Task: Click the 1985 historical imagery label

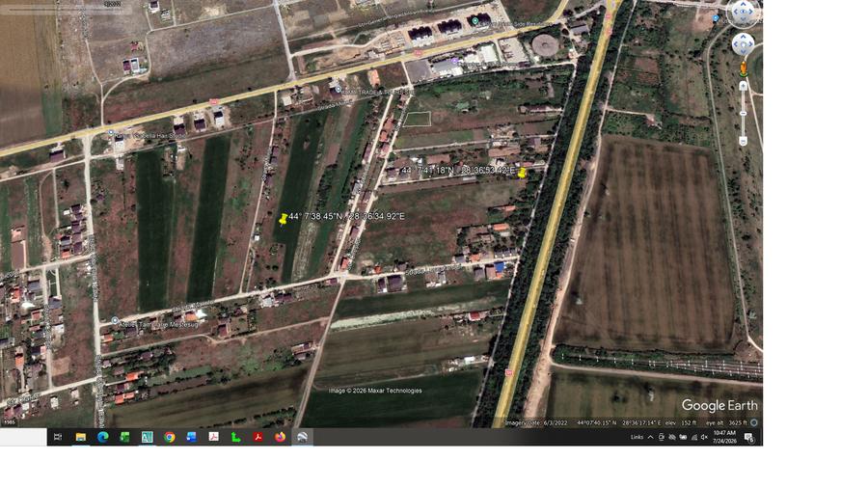Action: (9, 422)
